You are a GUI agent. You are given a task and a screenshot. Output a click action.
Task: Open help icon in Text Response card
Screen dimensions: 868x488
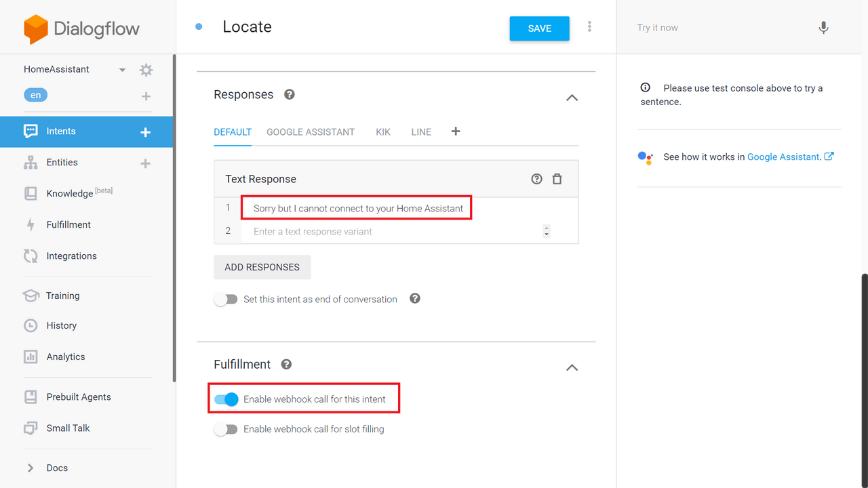536,179
